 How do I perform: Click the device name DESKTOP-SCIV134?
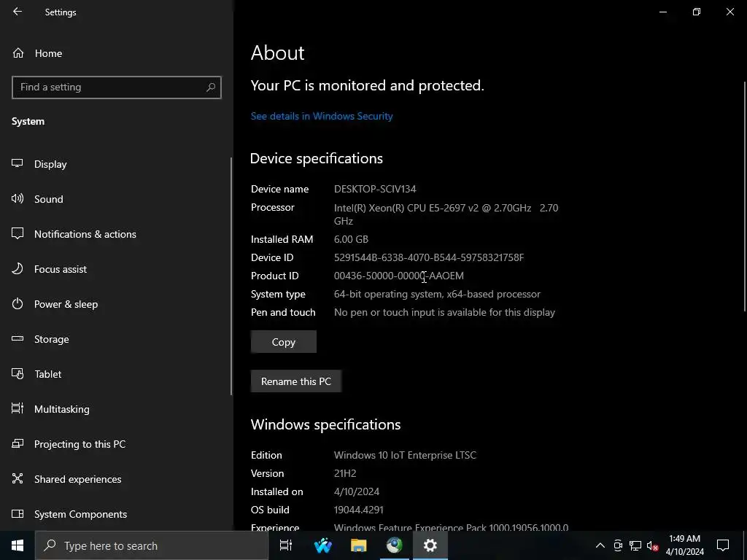pyautogui.click(x=375, y=189)
